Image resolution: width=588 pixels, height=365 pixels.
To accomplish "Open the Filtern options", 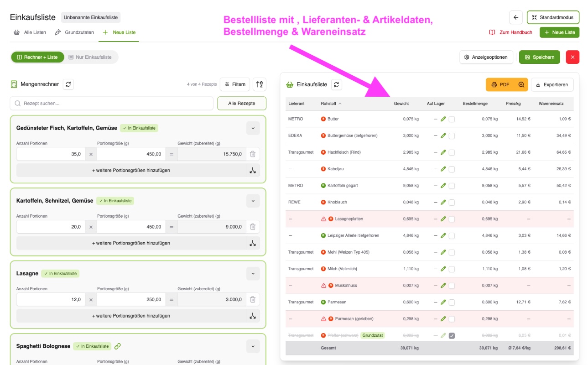I will 235,84.
